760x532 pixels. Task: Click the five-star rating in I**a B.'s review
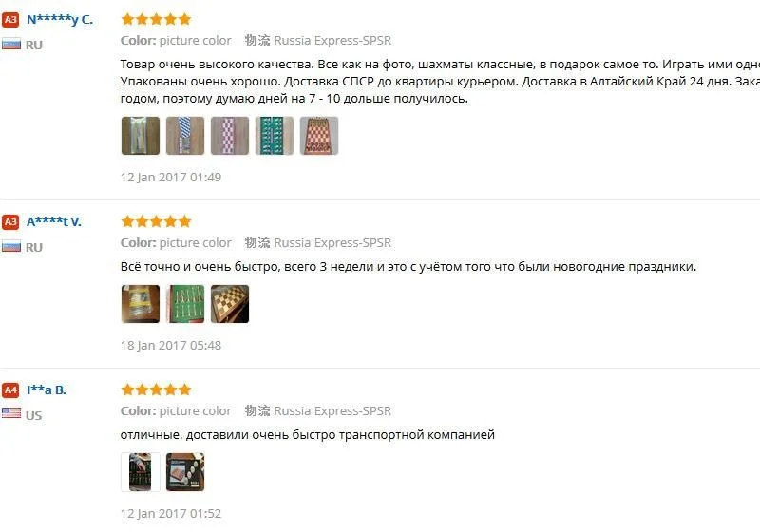pos(156,389)
